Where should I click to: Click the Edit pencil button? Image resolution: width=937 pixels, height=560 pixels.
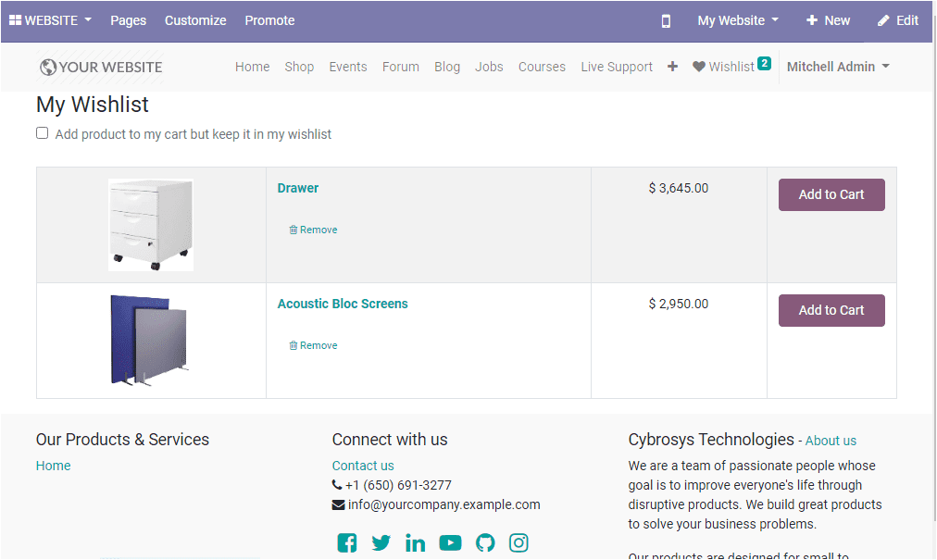pos(897,20)
